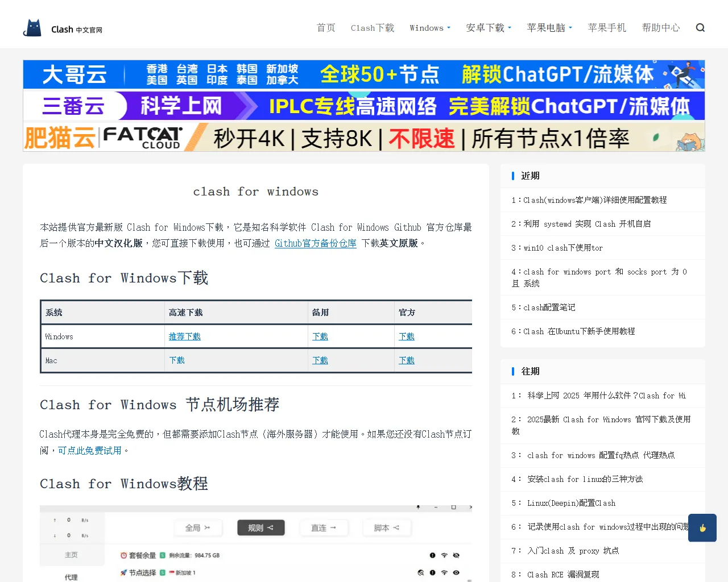Click the "clash for windows" page title
The height and width of the screenshot is (582, 728).
click(256, 192)
